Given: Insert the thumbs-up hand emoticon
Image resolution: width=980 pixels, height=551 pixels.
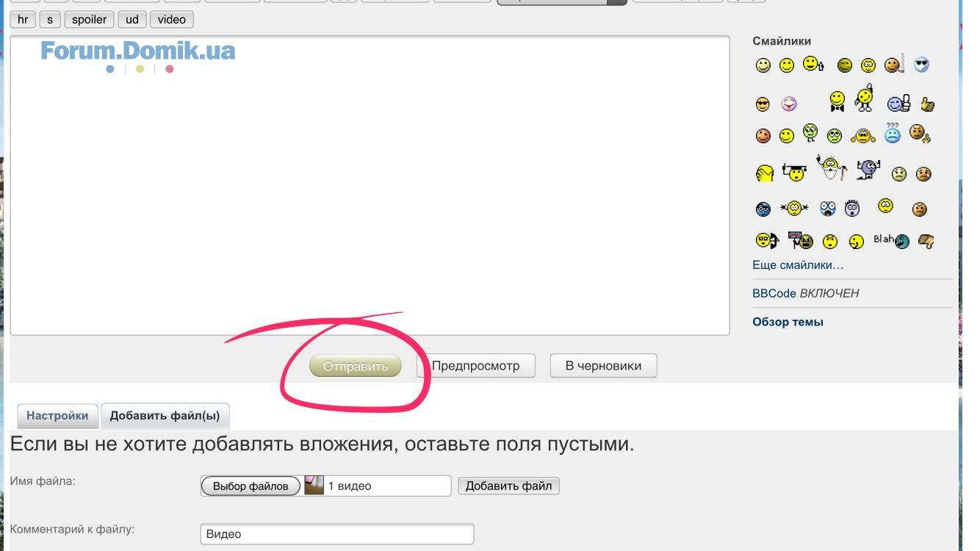Looking at the screenshot, I should pos(927,104).
